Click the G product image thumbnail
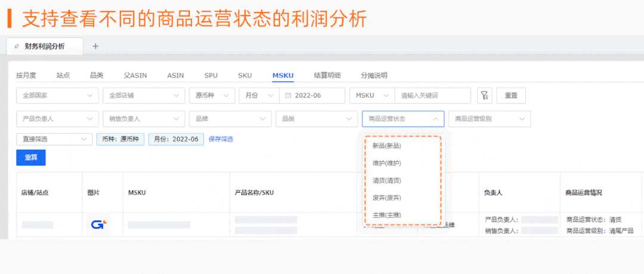644x274 pixels. [99, 224]
